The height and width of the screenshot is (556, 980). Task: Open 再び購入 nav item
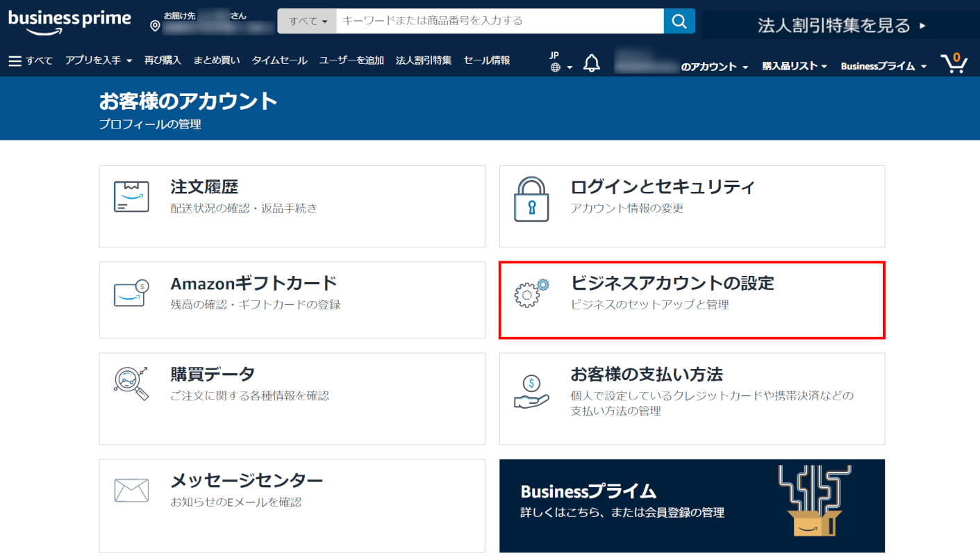coord(163,60)
